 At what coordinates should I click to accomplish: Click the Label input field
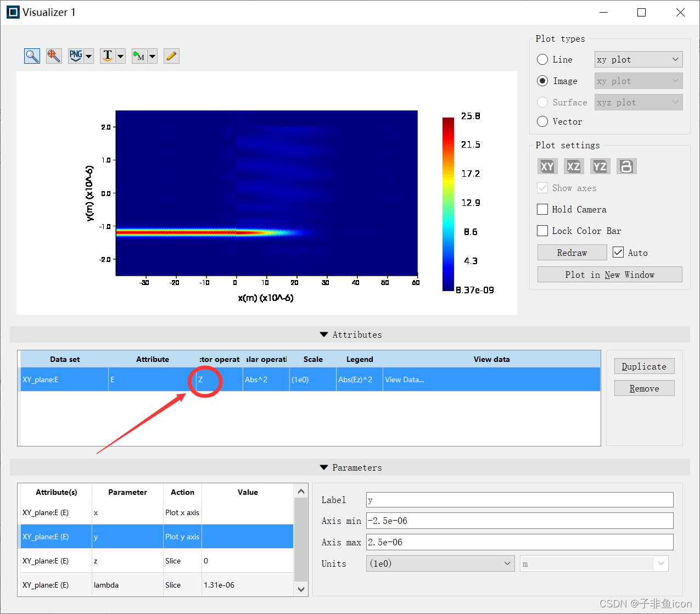point(519,500)
